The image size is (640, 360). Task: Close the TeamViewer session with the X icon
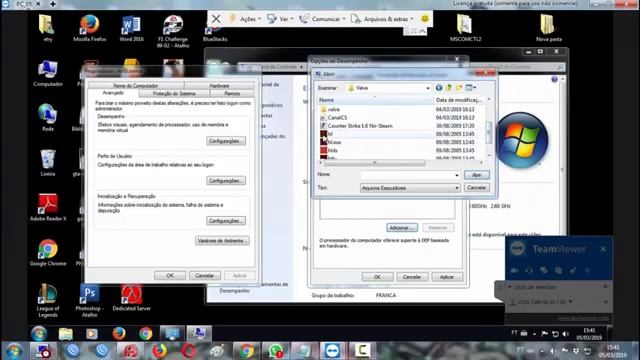(x=216, y=19)
